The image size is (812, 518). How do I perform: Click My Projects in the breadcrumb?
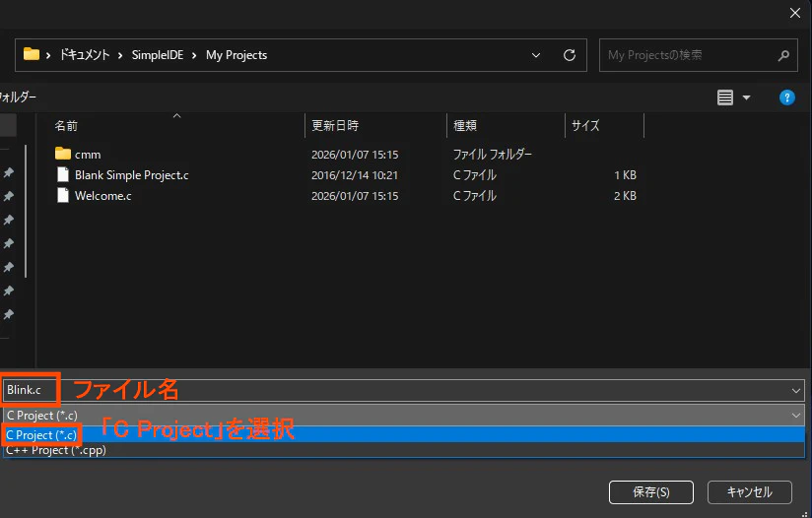pos(237,55)
